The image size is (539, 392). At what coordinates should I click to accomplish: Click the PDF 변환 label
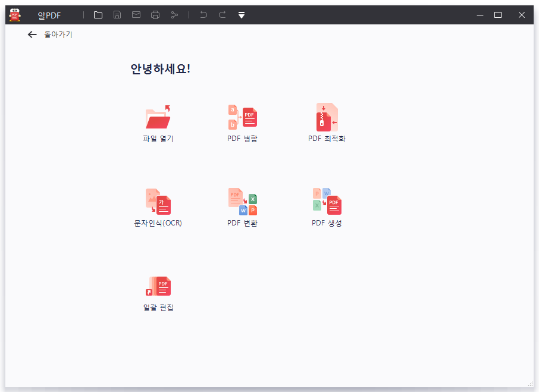[x=242, y=223]
